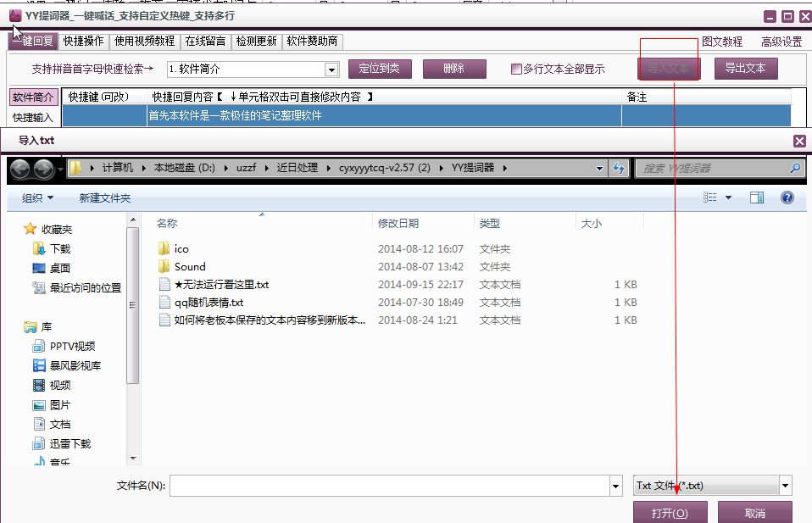The width and height of the screenshot is (812, 523).
Task: Click the 取消 button
Action: click(x=755, y=513)
